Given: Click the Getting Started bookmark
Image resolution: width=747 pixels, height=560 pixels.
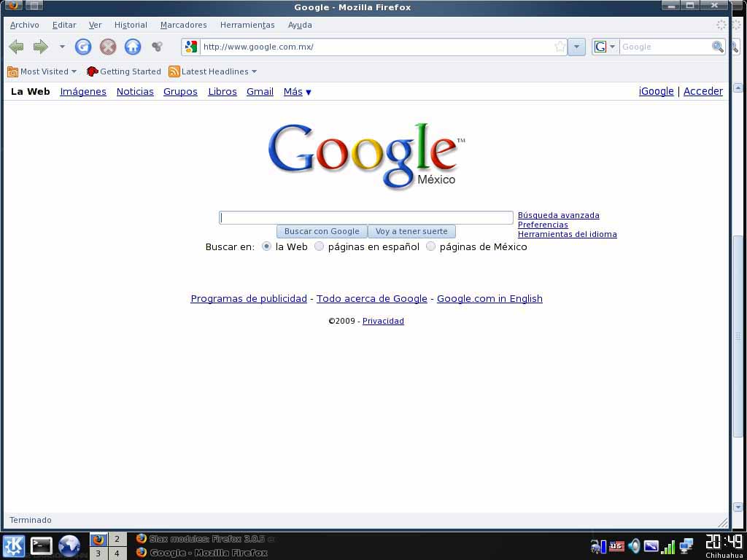Looking at the screenshot, I should coord(123,71).
